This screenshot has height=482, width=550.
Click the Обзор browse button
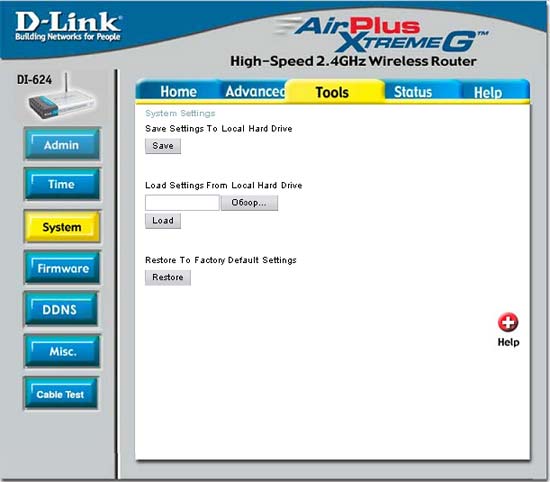click(249, 203)
